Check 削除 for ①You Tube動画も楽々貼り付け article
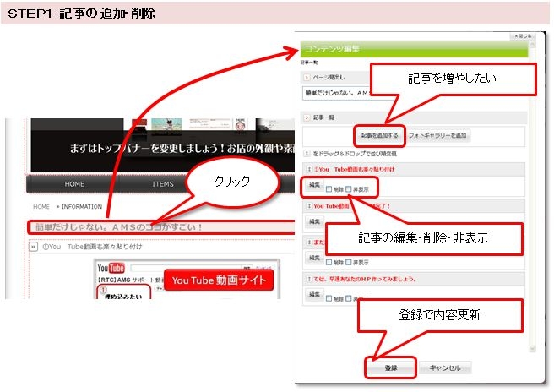 tap(329, 189)
